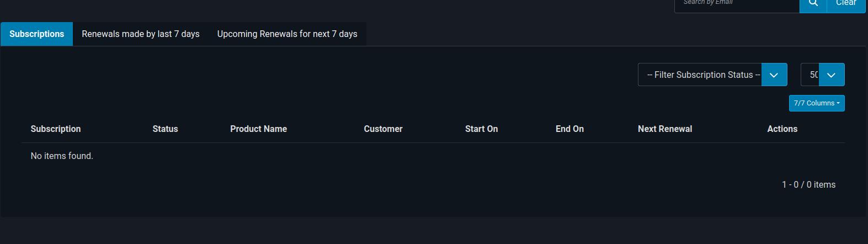Expand the page size chevron arrow
868x244 pixels.
coord(832,75)
